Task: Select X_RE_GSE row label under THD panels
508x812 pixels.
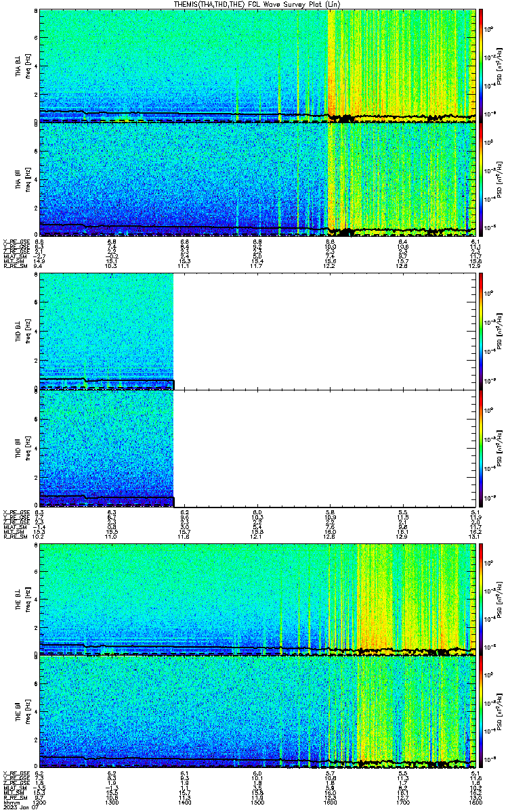Action: (15, 512)
